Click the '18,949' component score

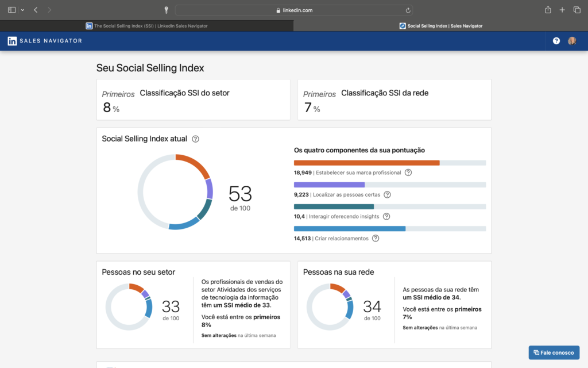(x=303, y=172)
